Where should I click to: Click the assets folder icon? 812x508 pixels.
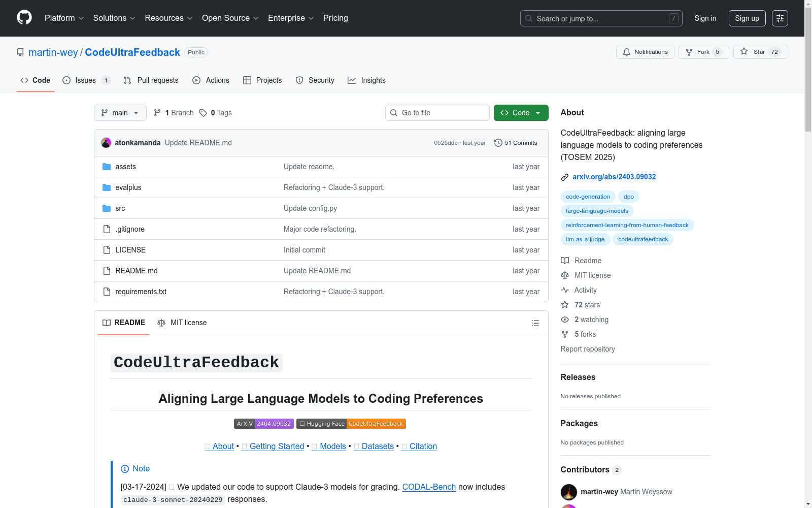click(x=107, y=167)
